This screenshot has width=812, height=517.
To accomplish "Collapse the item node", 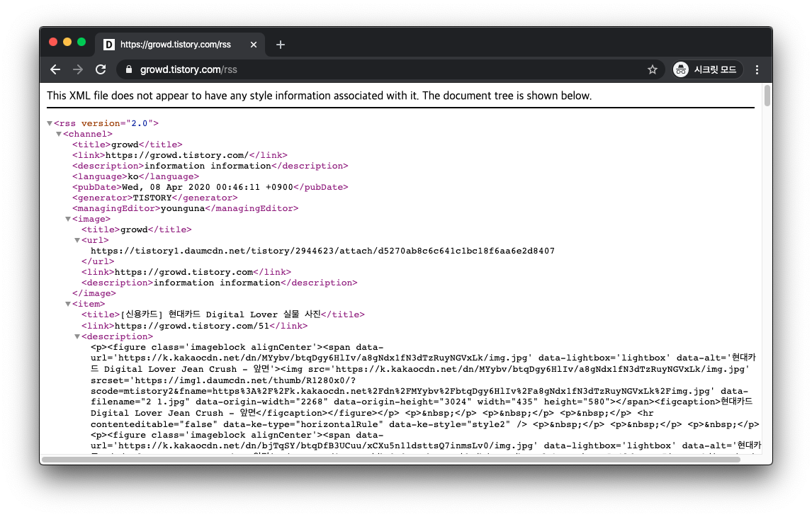I will point(68,304).
